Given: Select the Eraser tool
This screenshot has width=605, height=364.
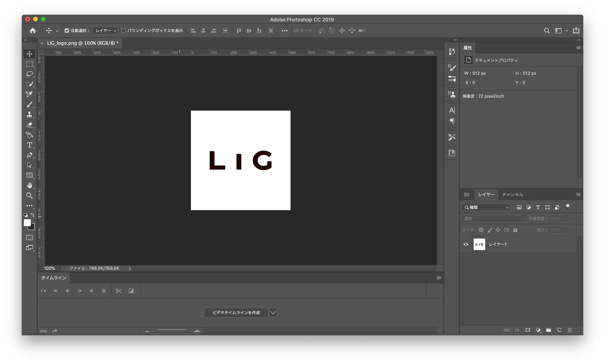Looking at the screenshot, I should pyautogui.click(x=29, y=125).
